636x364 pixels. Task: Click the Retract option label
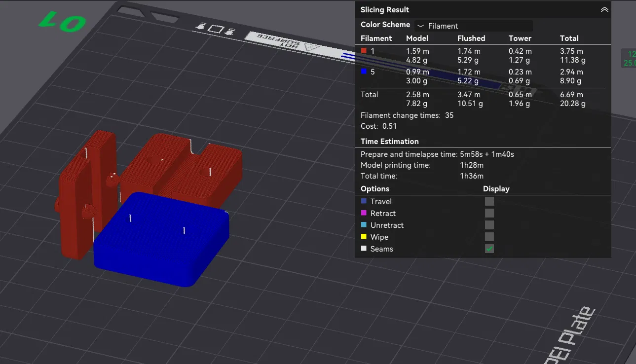click(x=383, y=213)
